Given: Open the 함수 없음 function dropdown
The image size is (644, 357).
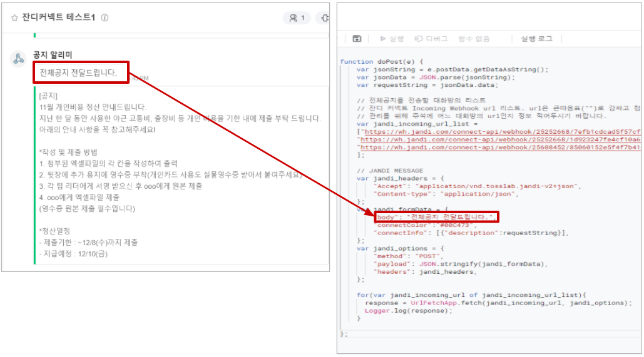Looking at the screenshot, I should 474,39.
